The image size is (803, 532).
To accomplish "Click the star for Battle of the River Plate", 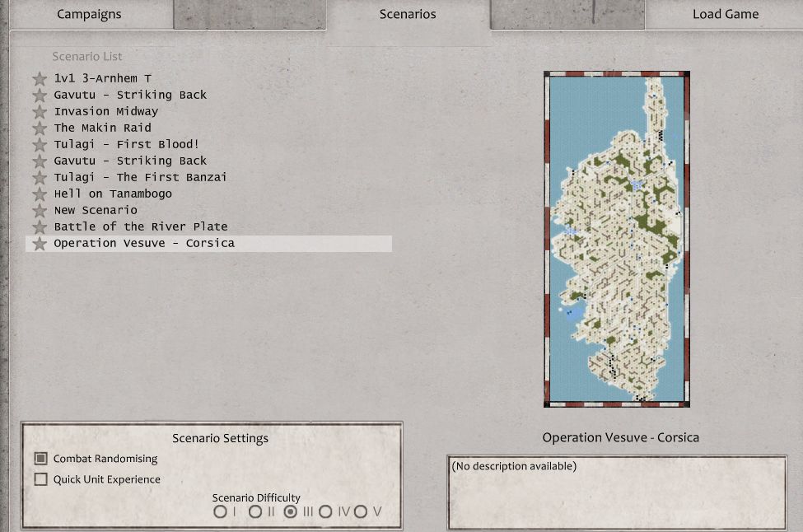I will tap(40, 227).
